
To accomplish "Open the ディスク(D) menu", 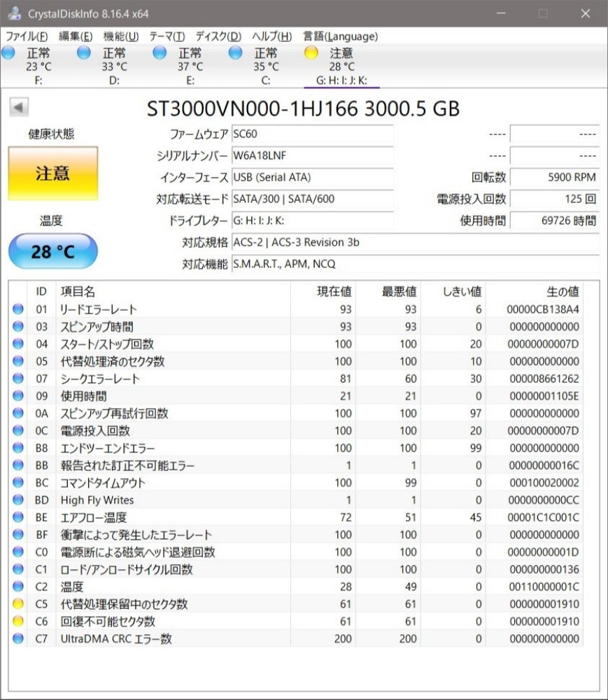I will [x=218, y=36].
